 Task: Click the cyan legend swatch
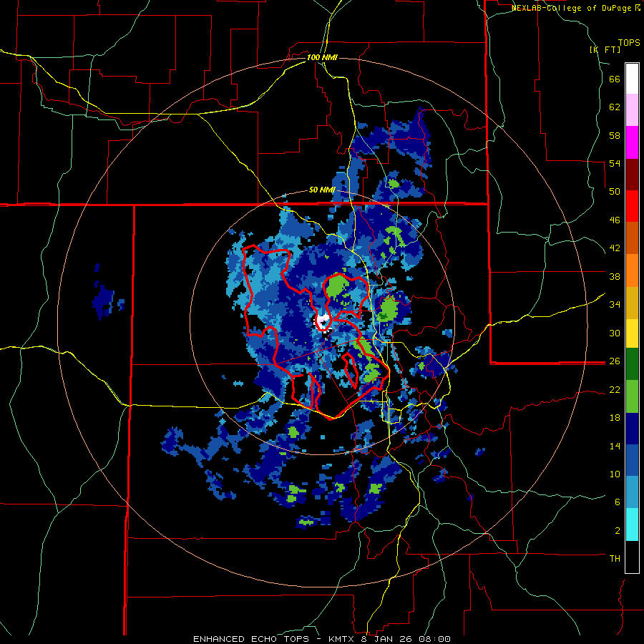click(x=632, y=525)
